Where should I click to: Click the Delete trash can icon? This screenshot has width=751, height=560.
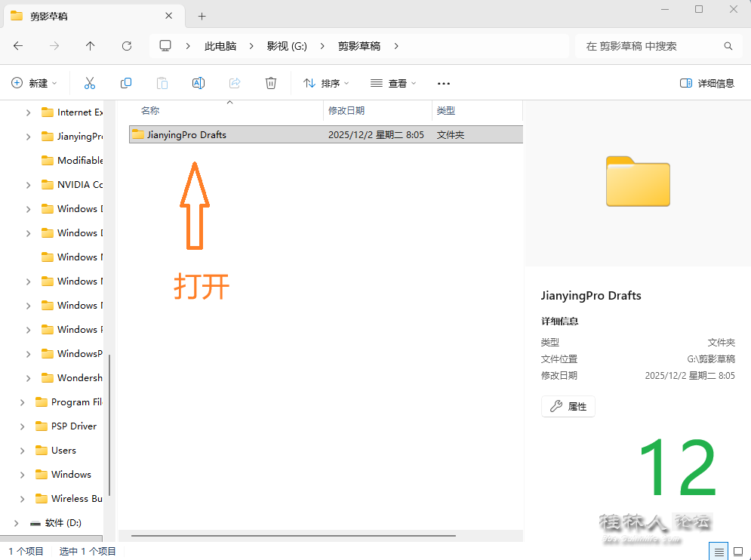271,83
